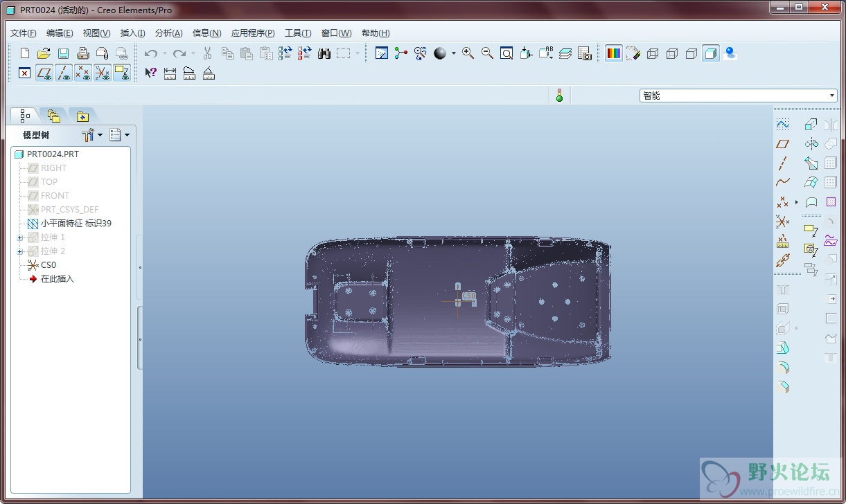This screenshot has width=846, height=504.
Task: Open the model tree settings dropdown
Action: 100,135
